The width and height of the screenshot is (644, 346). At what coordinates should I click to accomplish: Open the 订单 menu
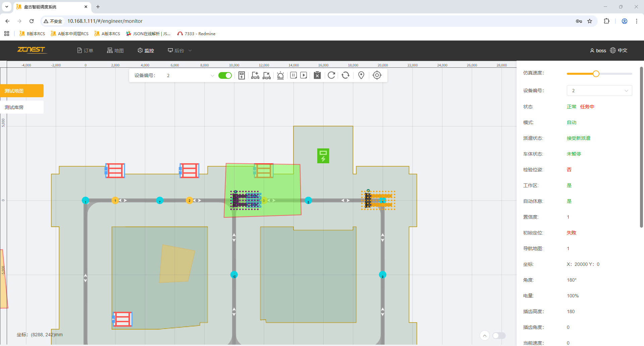pos(85,51)
